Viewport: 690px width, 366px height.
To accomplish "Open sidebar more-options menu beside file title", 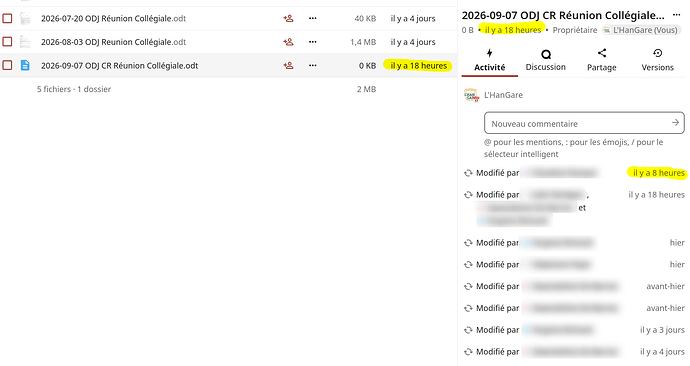I will pyautogui.click(x=676, y=15).
